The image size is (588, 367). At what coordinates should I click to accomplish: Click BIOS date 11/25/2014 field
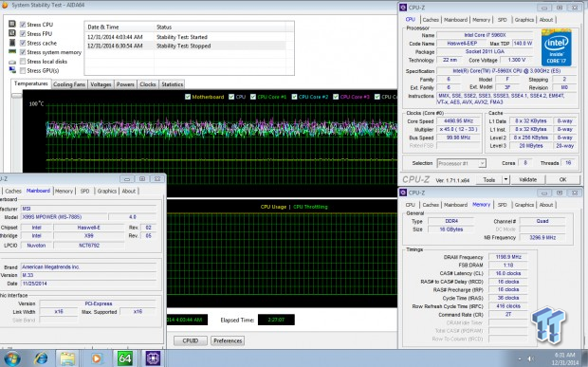click(88, 284)
